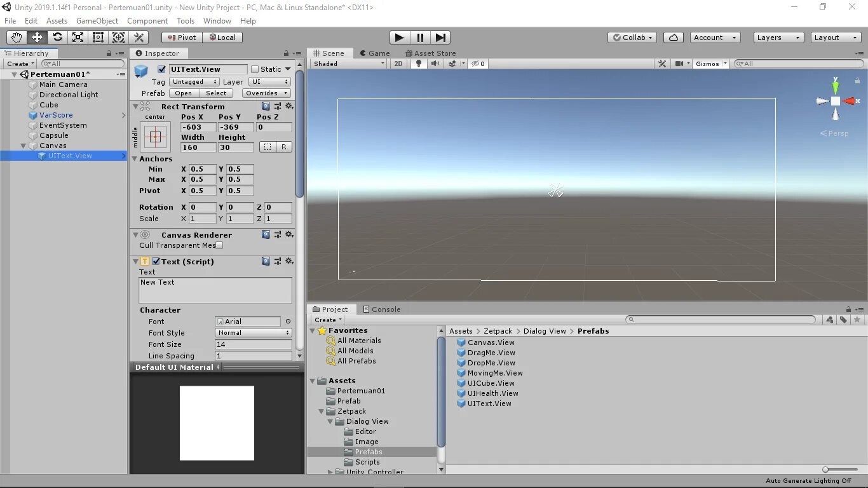Toggle UIText.View active checkbox

(161, 69)
